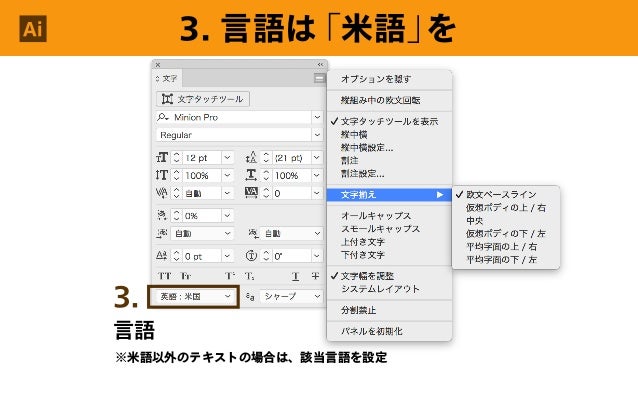Click the leading icon next to 21 pt
The height and width of the screenshot is (399, 638).
[251, 157]
